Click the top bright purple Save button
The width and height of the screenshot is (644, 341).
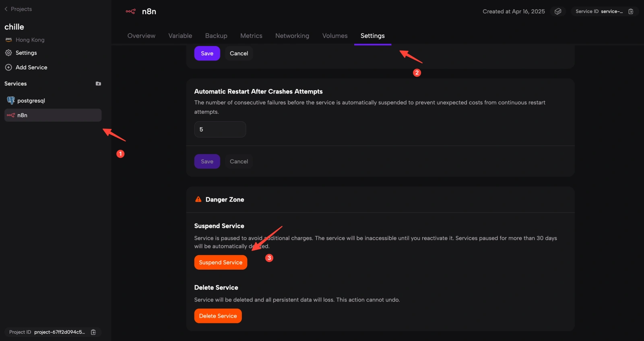pos(207,53)
